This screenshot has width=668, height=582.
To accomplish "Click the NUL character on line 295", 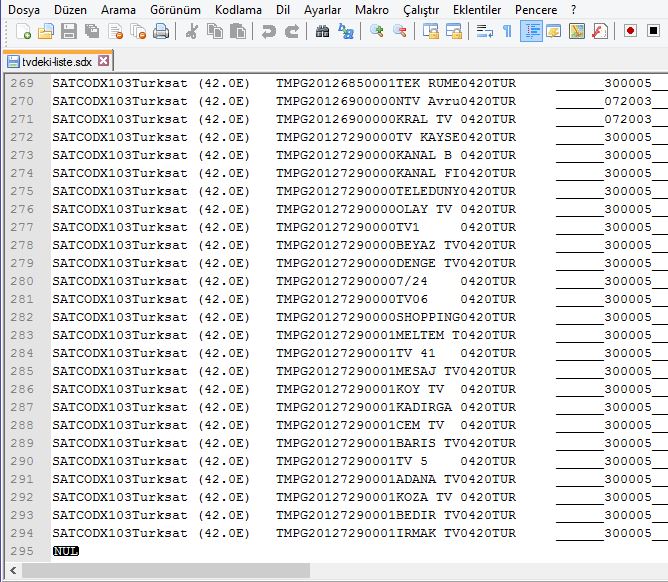I will coord(66,551).
